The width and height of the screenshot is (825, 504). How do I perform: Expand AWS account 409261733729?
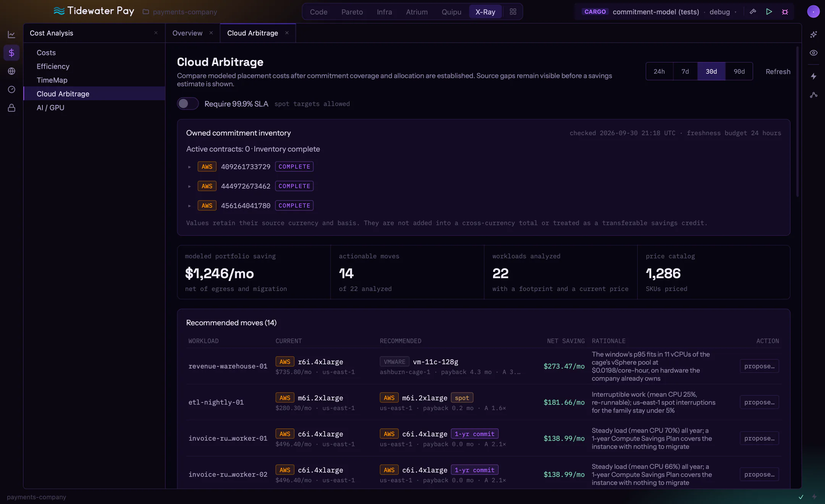[x=189, y=167]
